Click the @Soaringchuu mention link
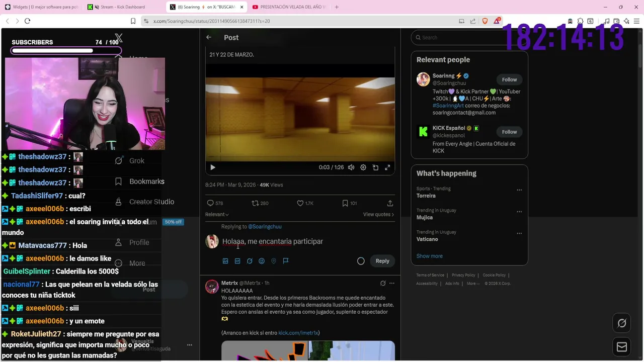The height and width of the screenshot is (362, 644). [265, 227]
